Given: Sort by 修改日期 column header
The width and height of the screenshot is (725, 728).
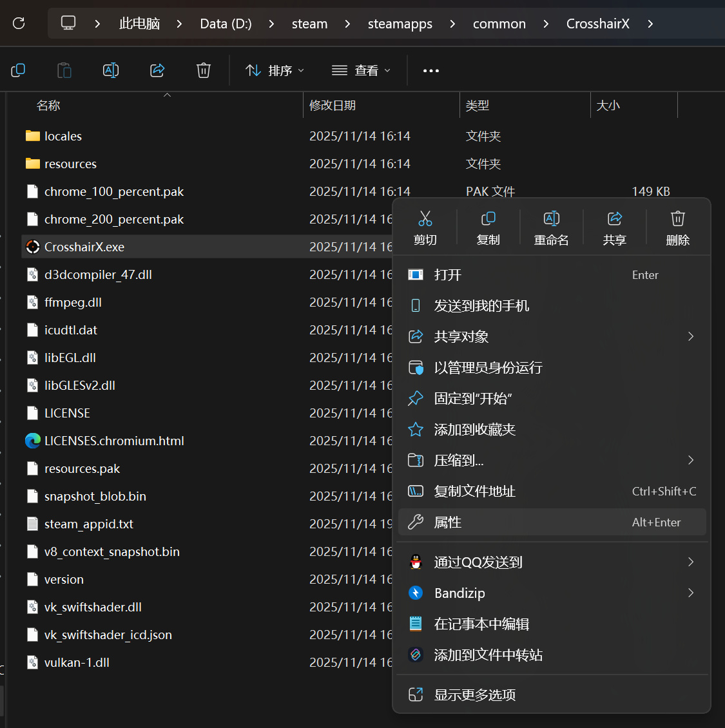Looking at the screenshot, I should pos(332,106).
